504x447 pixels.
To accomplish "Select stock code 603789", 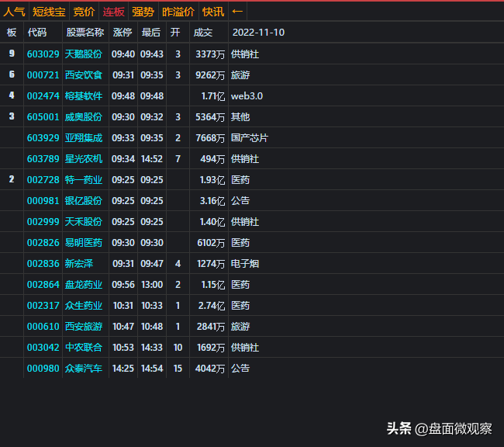I will pyautogui.click(x=43, y=158).
